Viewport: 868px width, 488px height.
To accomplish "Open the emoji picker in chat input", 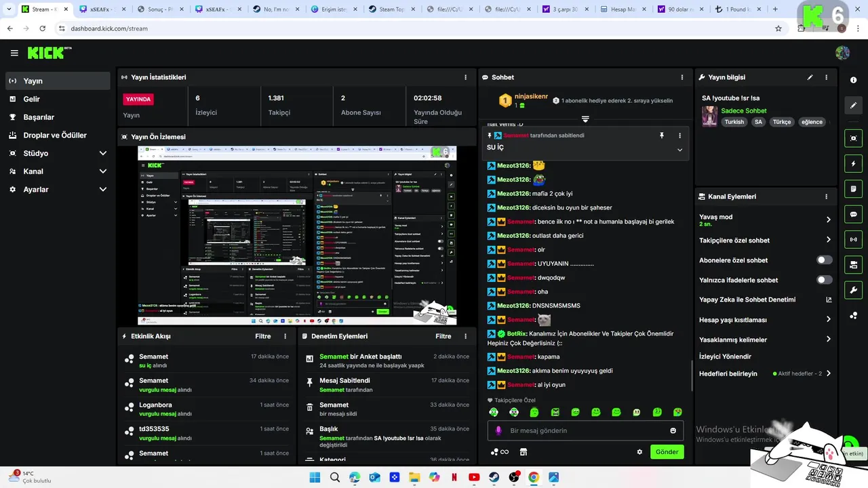I will click(x=673, y=430).
